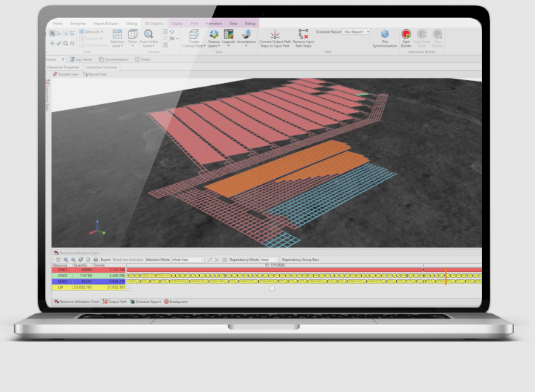535x392 pixels.
Task: Click the pencil edit icon in chart toolbar
Action: 210,260
